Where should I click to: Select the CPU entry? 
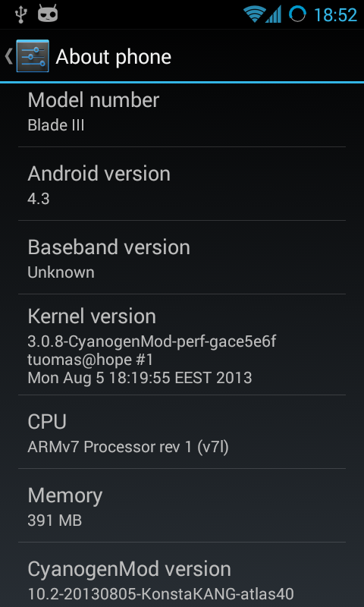point(182,432)
